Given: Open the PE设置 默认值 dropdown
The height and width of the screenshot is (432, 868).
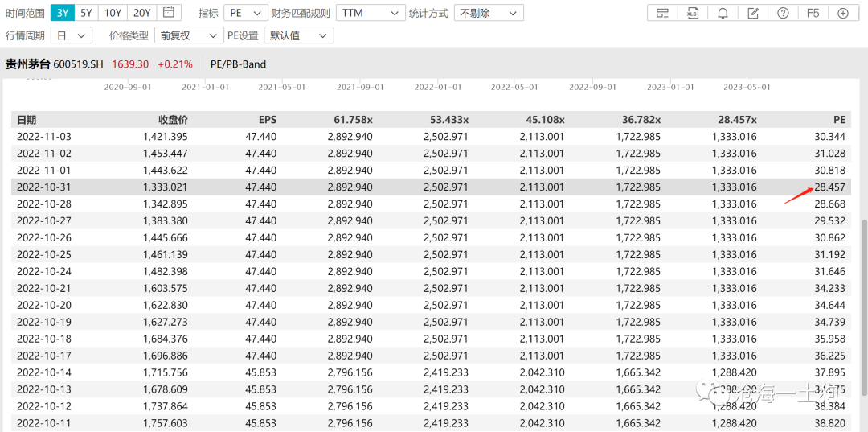Looking at the screenshot, I should click(x=299, y=35).
